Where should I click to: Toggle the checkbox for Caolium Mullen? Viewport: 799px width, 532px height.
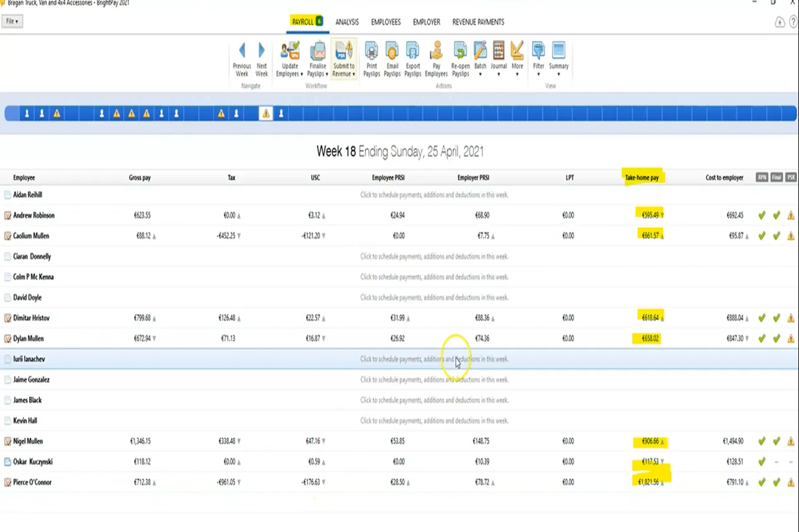(8, 236)
